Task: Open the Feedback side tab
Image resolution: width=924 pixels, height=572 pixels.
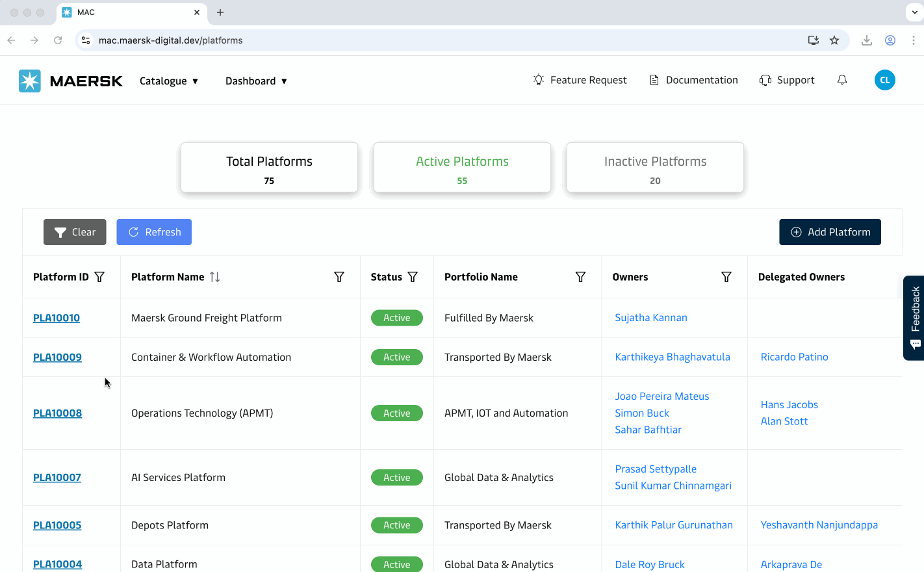Action: click(914, 318)
